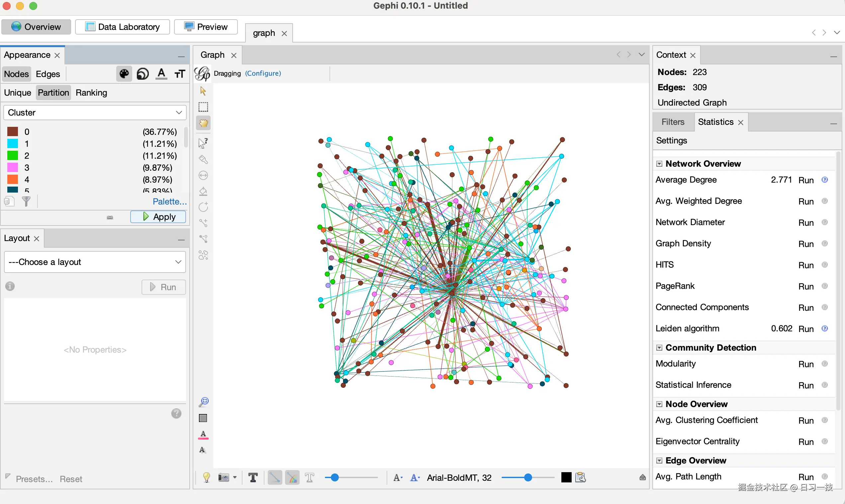Select the direct selection arrow tool
Viewport: 845px width, 504px height.
[x=203, y=91]
